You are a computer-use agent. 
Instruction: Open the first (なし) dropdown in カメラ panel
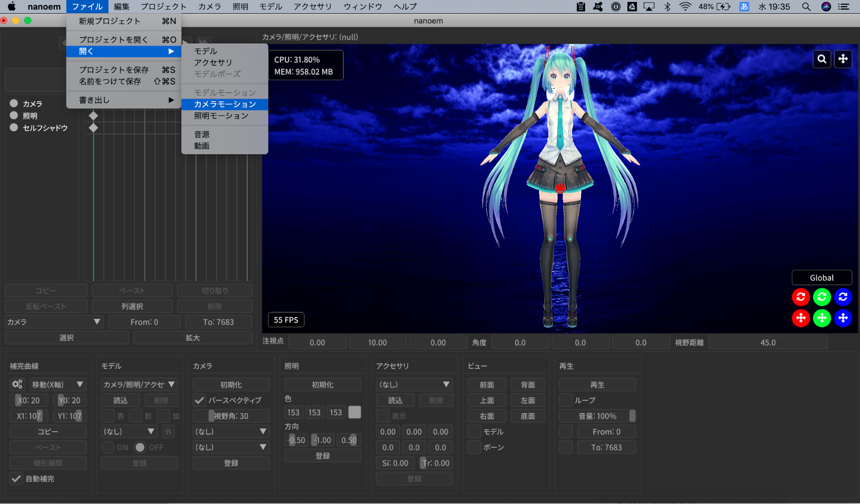(x=231, y=431)
